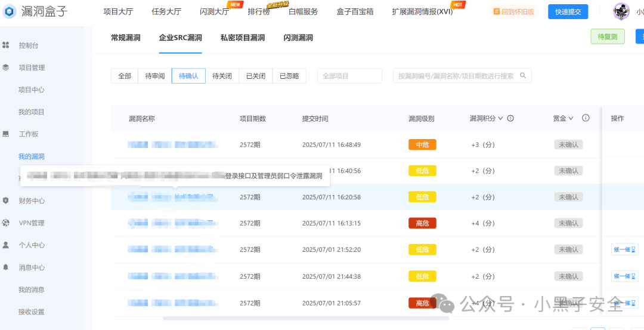
Task: Open the 项目大厅 menu
Action: click(x=119, y=11)
